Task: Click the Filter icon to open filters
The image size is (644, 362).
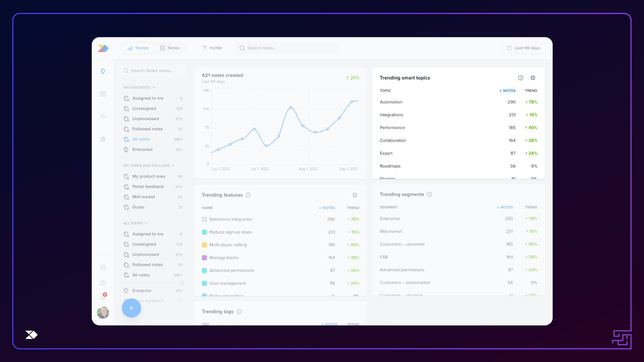Action: tap(205, 48)
